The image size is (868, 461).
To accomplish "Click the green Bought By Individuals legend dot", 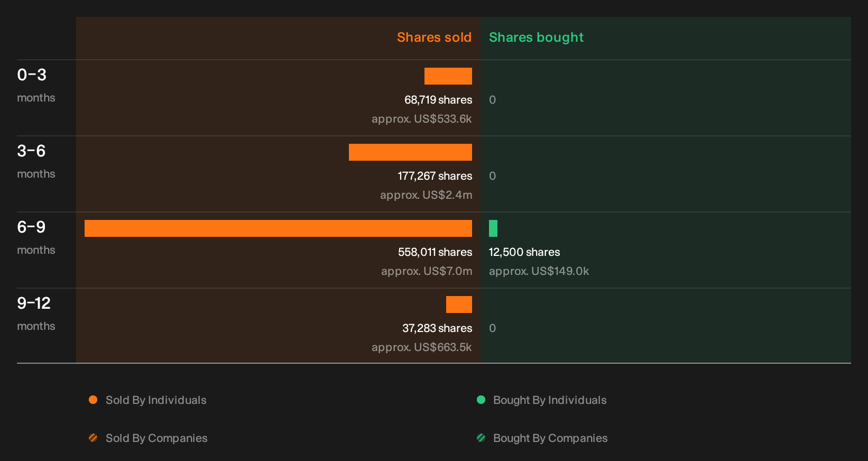I will click(x=481, y=400).
